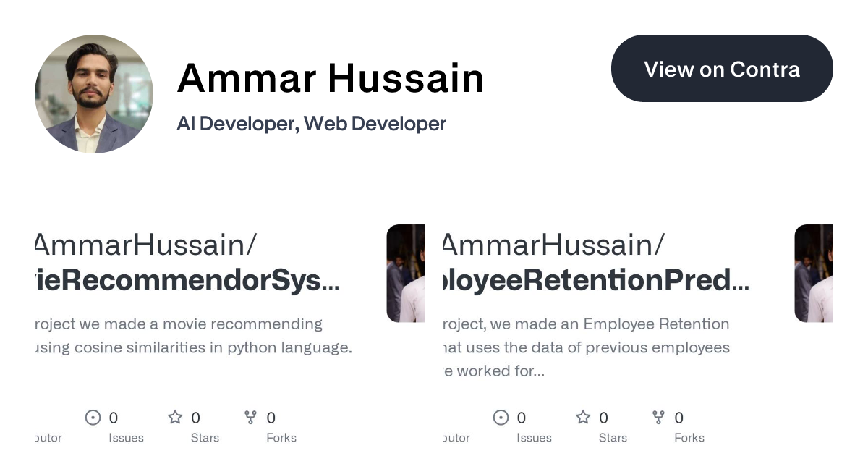Viewport: 868px width, 456px height.
Task: Select the star icon under EmployeeRetentionPred
Action: (x=583, y=417)
